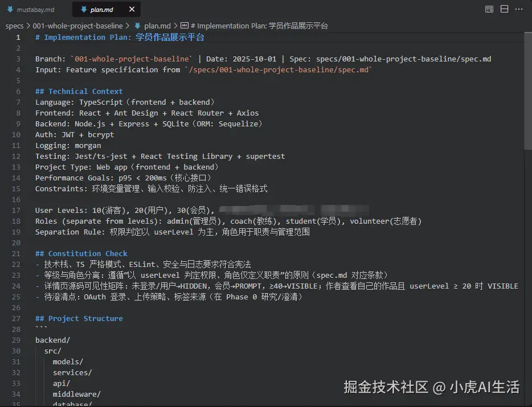
Task: Click the plan.md tab markdown icon
Action: pyautogui.click(x=84, y=10)
